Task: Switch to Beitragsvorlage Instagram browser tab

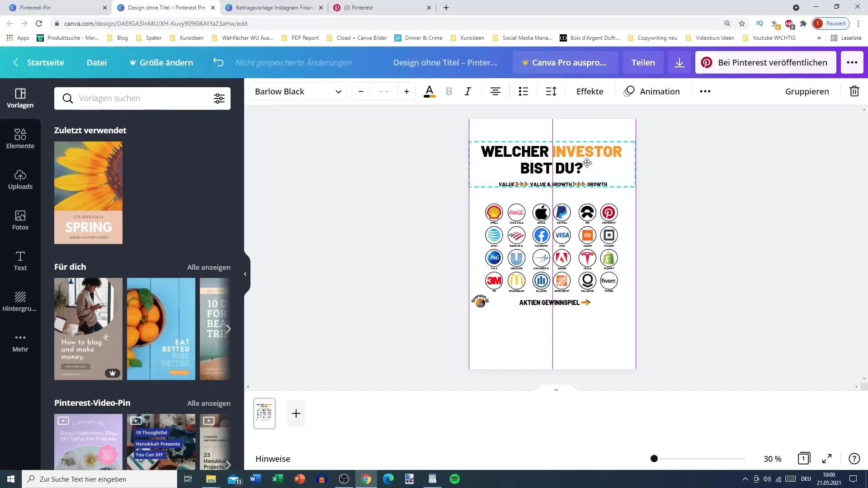Action: (x=274, y=8)
